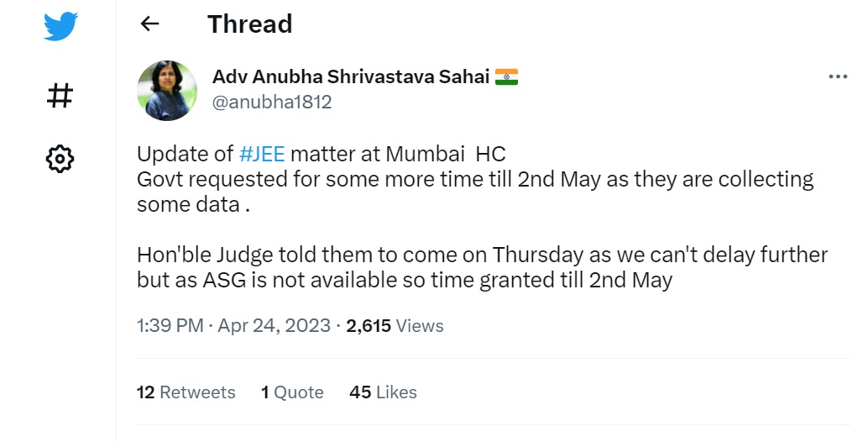Open the Settings gear in sidebar
The image size is (868, 442).
60,157
